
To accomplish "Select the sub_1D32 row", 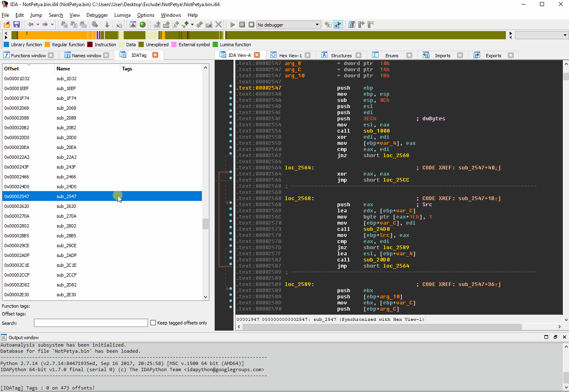I will (102, 79).
